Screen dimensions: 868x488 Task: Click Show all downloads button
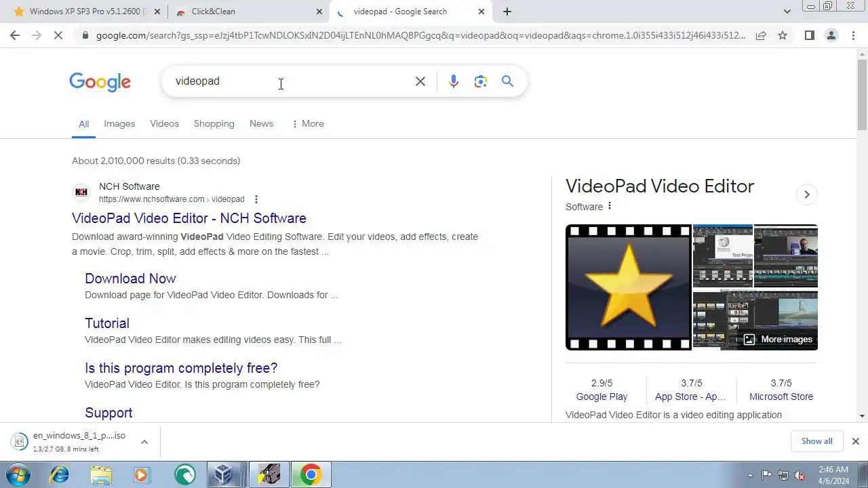[816, 441]
